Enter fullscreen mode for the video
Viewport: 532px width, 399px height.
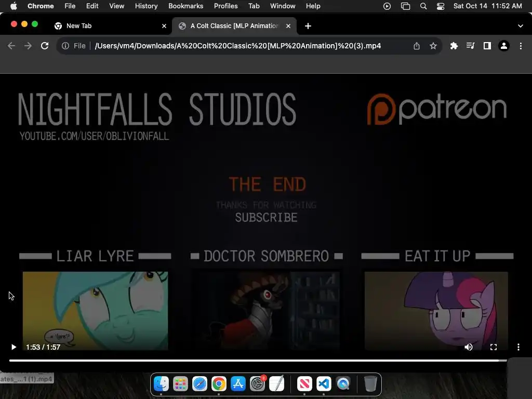click(x=494, y=347)
